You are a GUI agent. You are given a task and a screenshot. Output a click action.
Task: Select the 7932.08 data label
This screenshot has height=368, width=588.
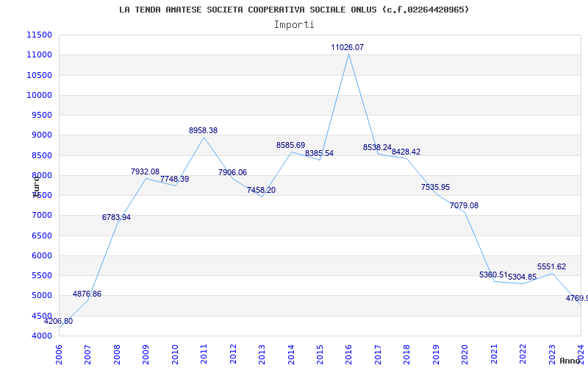[145, 171]
